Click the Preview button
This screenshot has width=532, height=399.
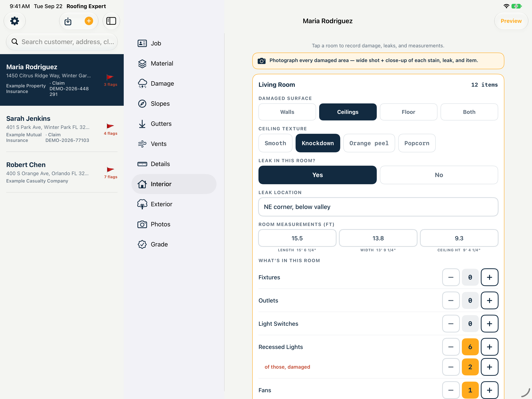(x=511, y=21)
